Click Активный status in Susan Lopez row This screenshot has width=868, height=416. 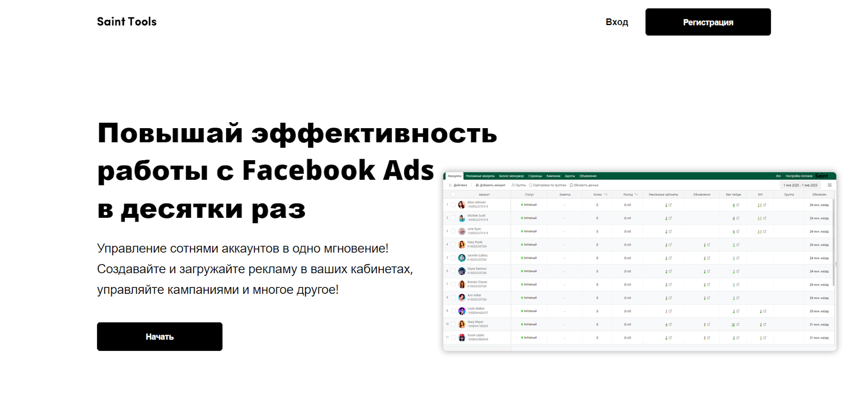coord(528,338)
